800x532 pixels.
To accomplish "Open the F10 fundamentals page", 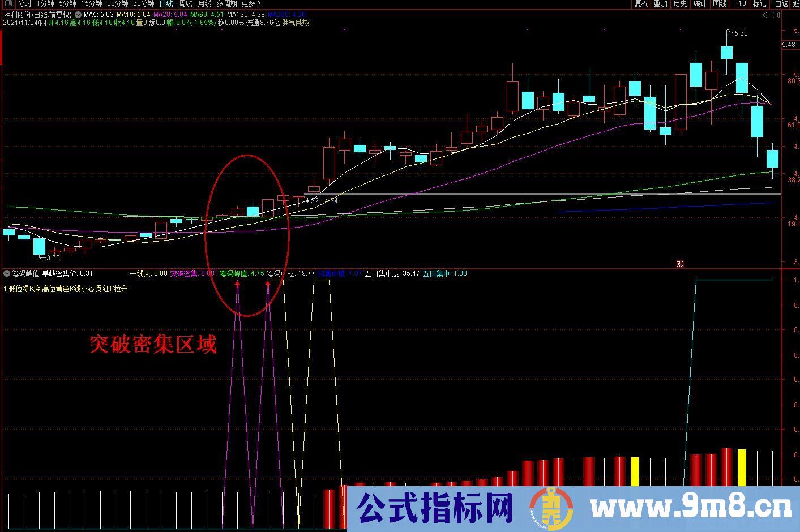I will [x=740, y=4].
